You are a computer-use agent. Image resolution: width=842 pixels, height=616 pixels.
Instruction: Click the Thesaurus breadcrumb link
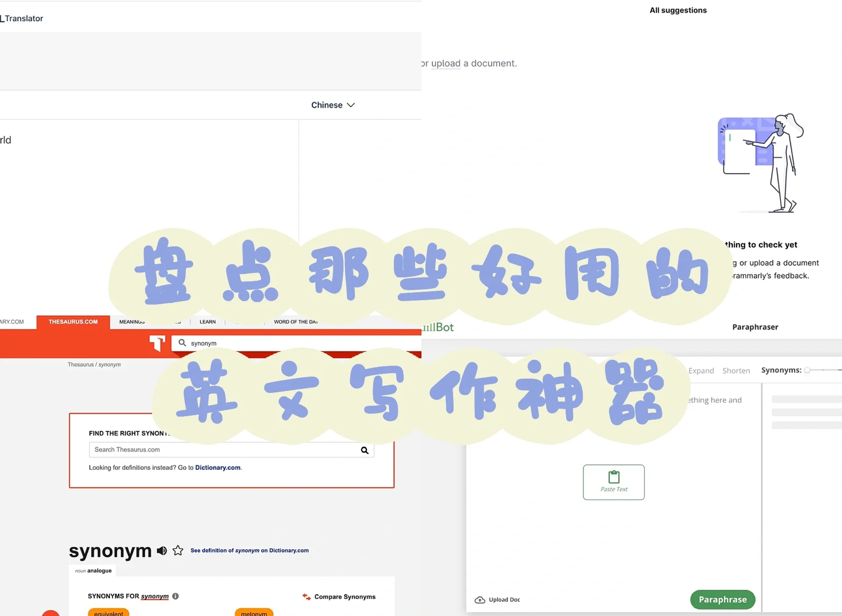[x=80, y=365]
